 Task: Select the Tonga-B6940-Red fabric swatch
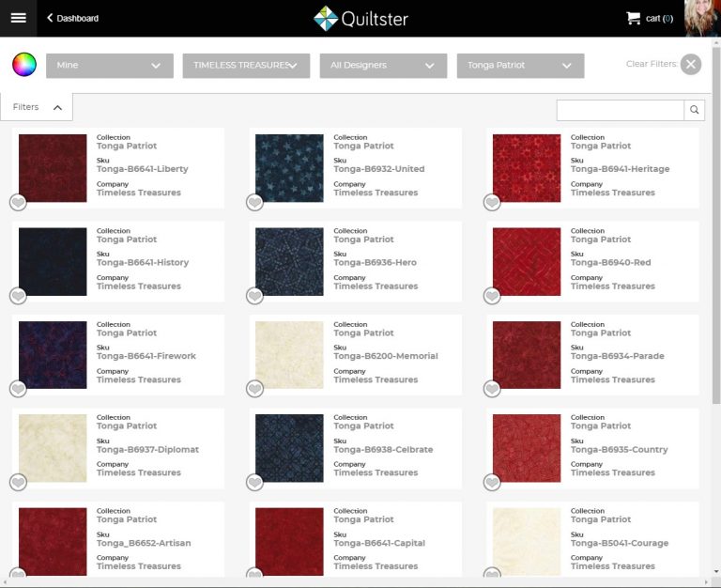click(x=527, y=261)
